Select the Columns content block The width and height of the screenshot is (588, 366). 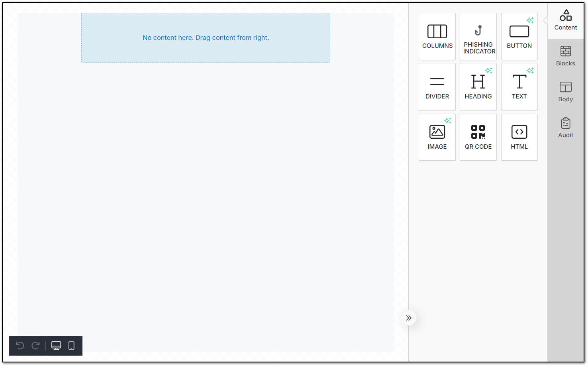437,36
